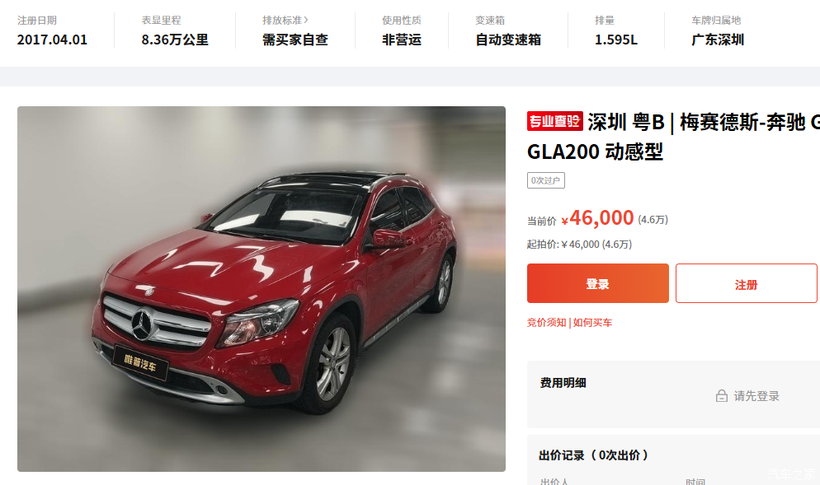Click the lock icon beside 请先登录

click(722, 396)
